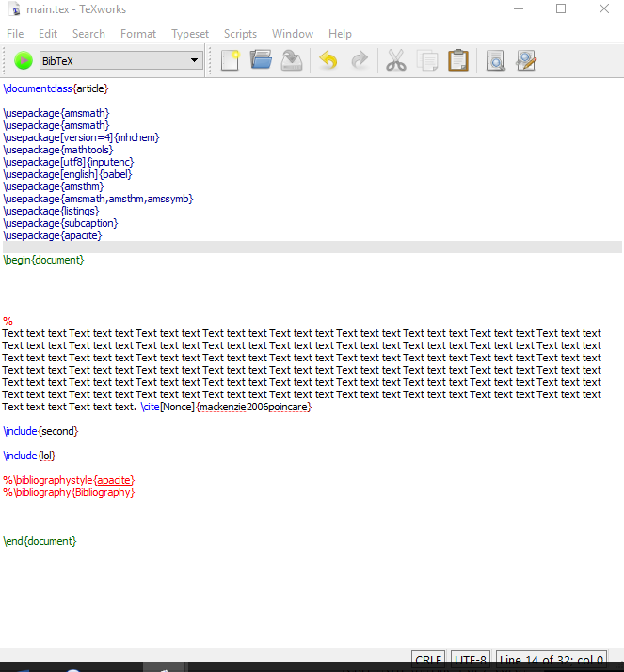Open the Format menu
Viewport: 624px width, 672px height.
pos(138,34)
